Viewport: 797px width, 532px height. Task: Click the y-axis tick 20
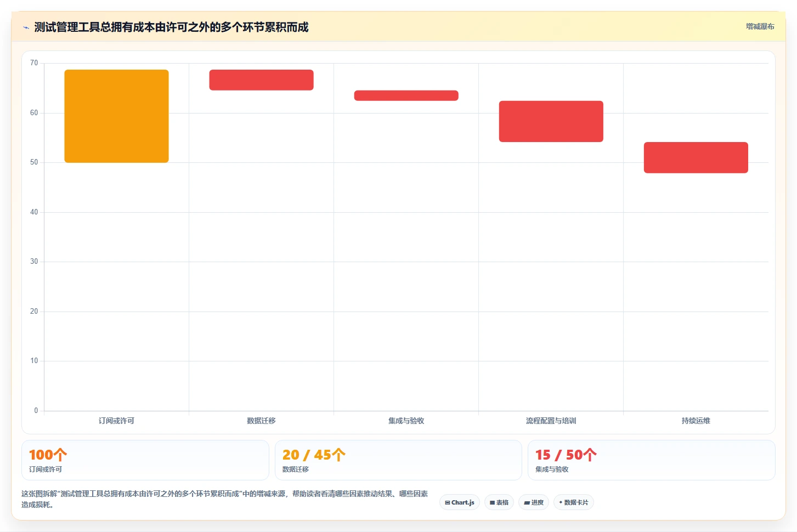tap(34, 312)
